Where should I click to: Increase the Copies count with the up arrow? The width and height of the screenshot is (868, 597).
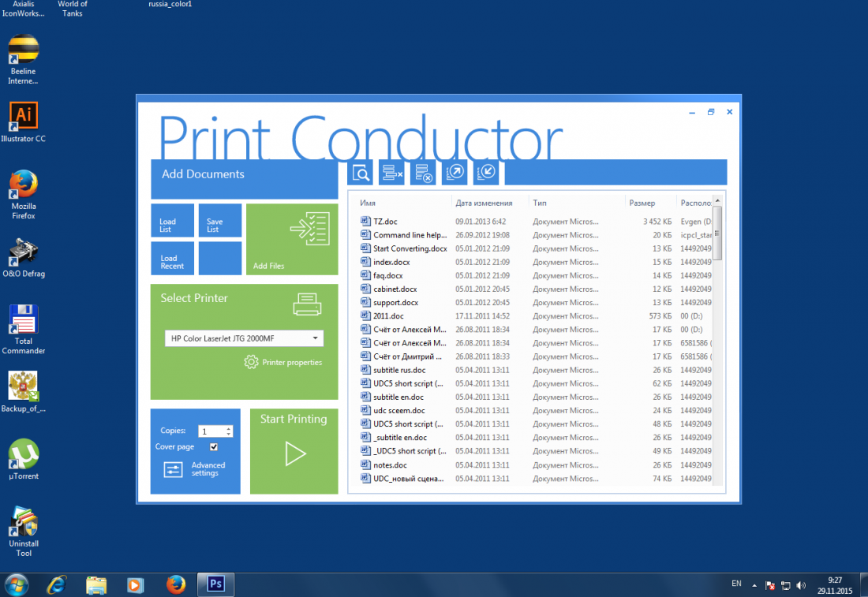click(x=229, y=428)
